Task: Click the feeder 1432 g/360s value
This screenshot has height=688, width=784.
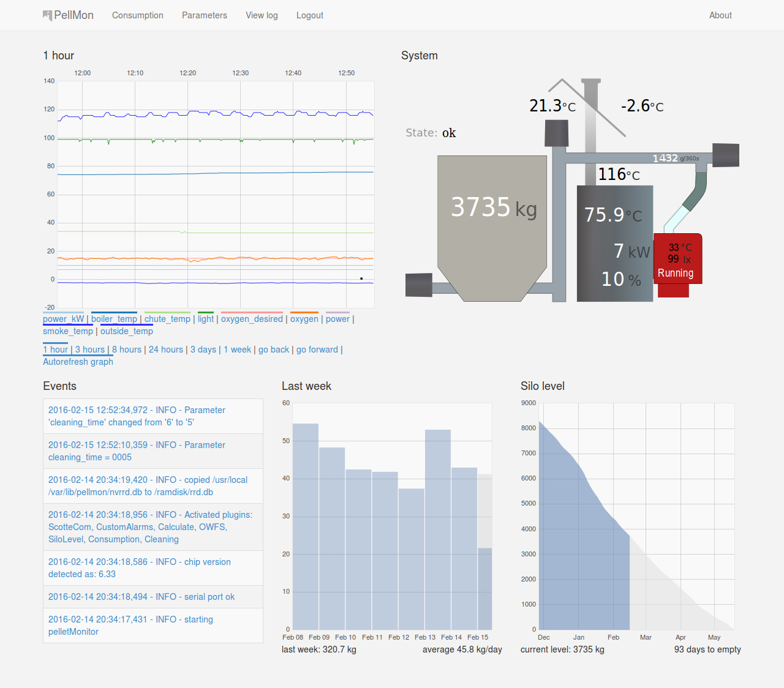Action: (676, 159)
